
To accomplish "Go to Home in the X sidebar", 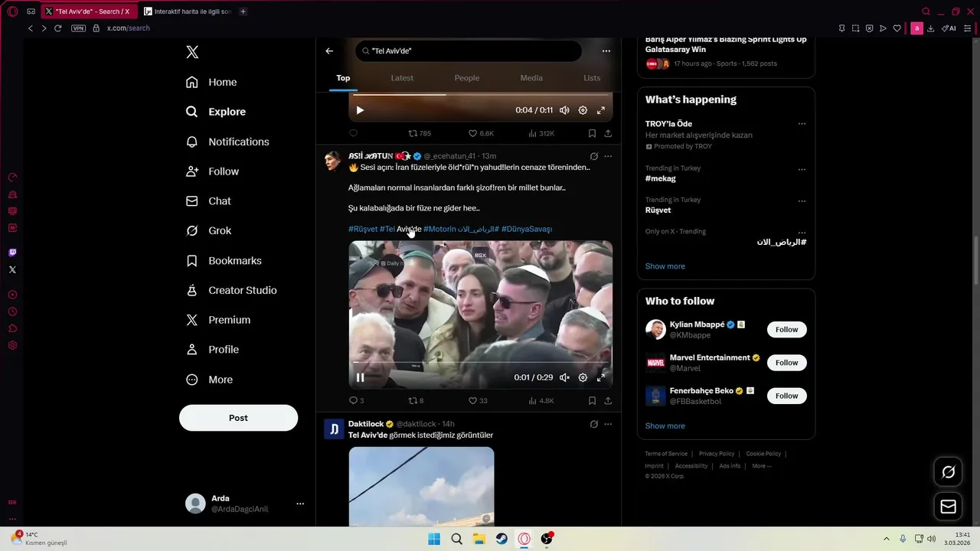I will 212,82.
